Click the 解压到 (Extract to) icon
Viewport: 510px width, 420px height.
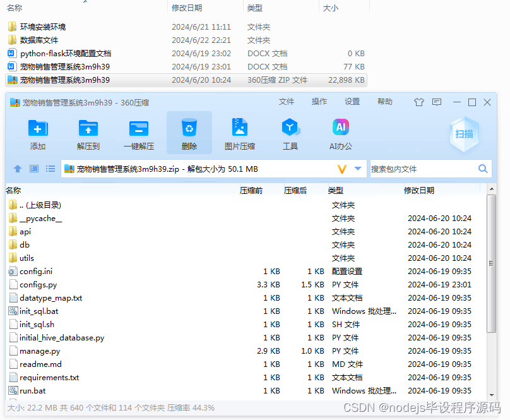point(88,128)
